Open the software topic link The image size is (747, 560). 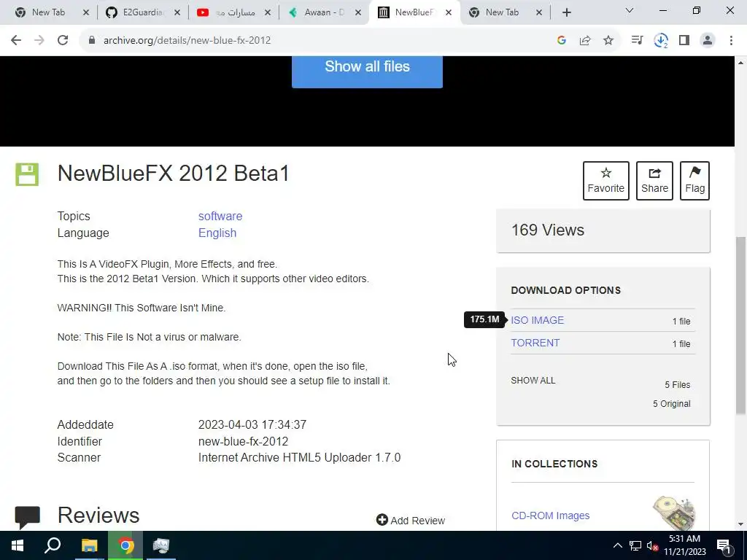220,216
